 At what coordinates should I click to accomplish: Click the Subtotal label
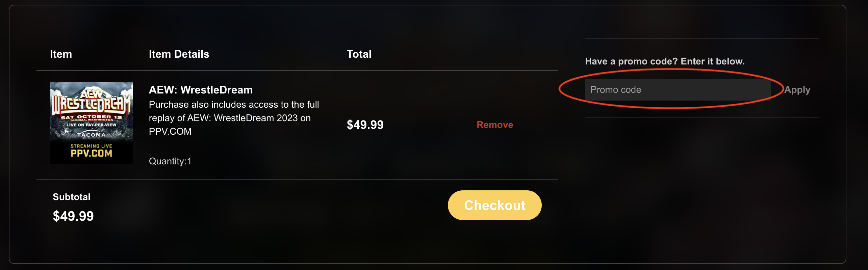72,197
